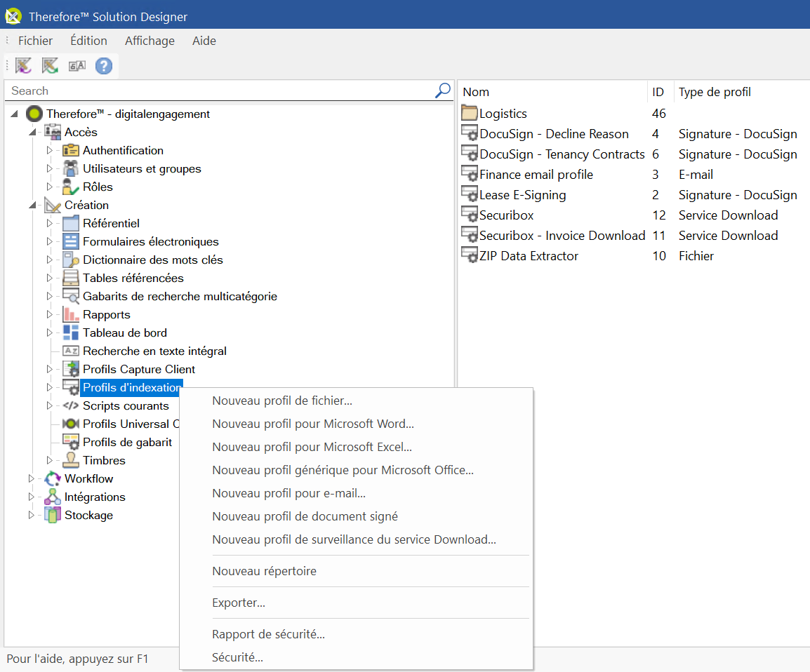Choose Nouveau profil de fichier
The width and height of the screenshot is (810, 672).
coord(356,401)
